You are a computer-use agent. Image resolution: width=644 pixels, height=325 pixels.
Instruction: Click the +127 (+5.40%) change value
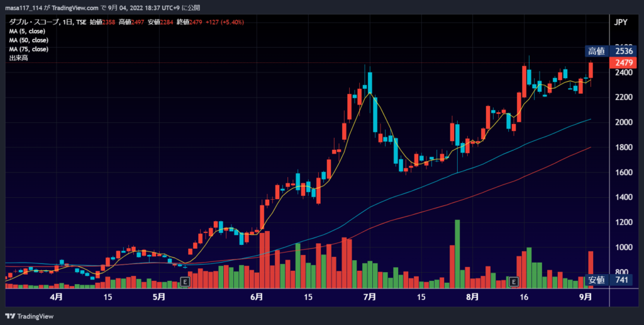pyautogui.click(x=225, y=22)
